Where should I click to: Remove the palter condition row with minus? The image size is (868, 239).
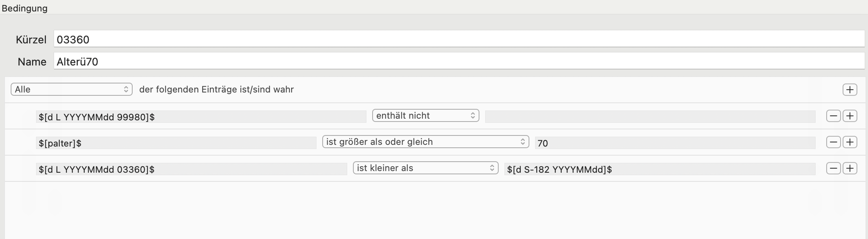834,142
